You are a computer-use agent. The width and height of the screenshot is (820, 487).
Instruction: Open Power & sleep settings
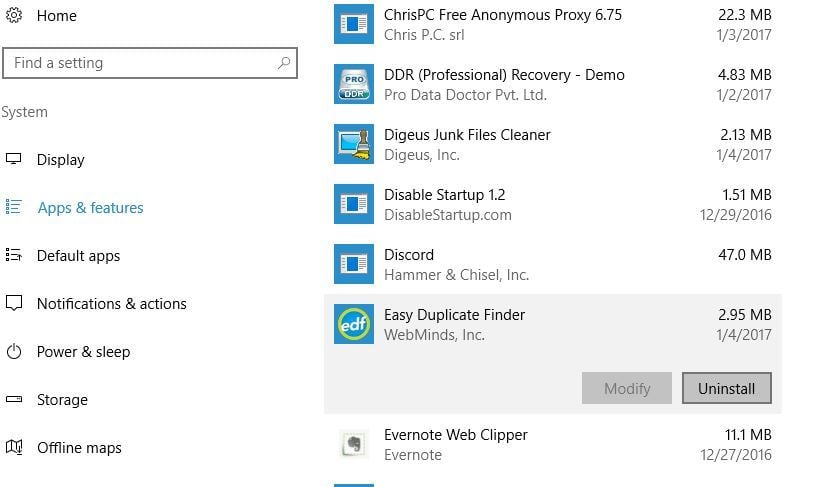point(83,352)
